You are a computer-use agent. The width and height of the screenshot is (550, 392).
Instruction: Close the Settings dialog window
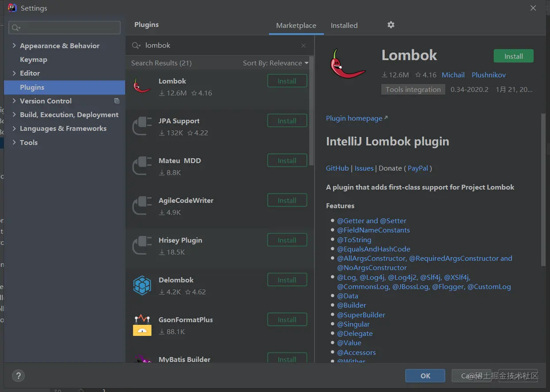[x=533, y=8]
